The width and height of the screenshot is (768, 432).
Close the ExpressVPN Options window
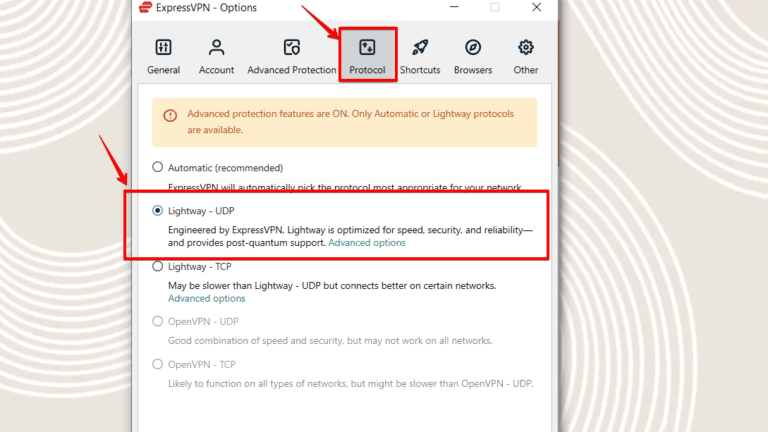pos(536,7)
